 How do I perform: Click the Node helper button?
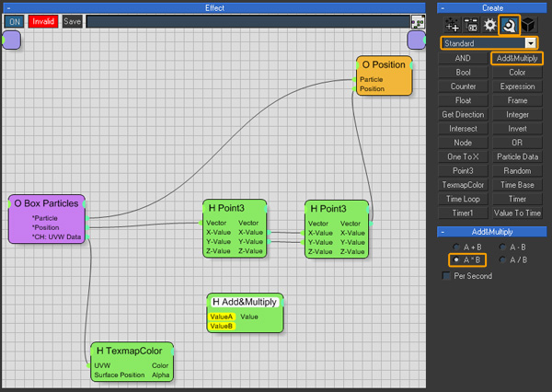pyautogui.click(x=463, y=143)
